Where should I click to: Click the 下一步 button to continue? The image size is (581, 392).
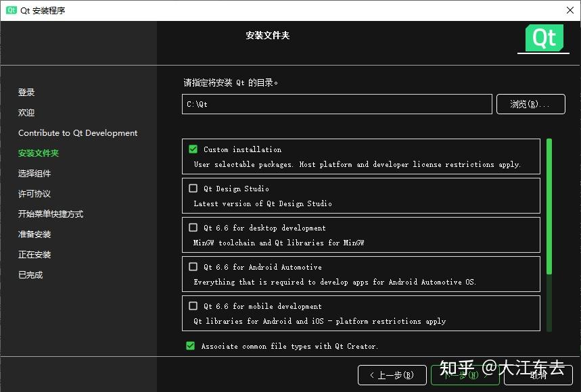pyautogui.click(x=465, y=374)
